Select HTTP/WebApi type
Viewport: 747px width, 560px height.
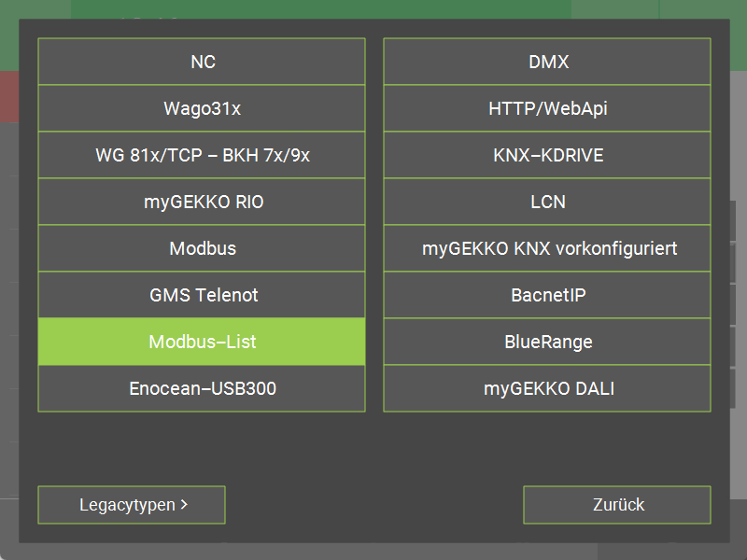coord(547,108)
